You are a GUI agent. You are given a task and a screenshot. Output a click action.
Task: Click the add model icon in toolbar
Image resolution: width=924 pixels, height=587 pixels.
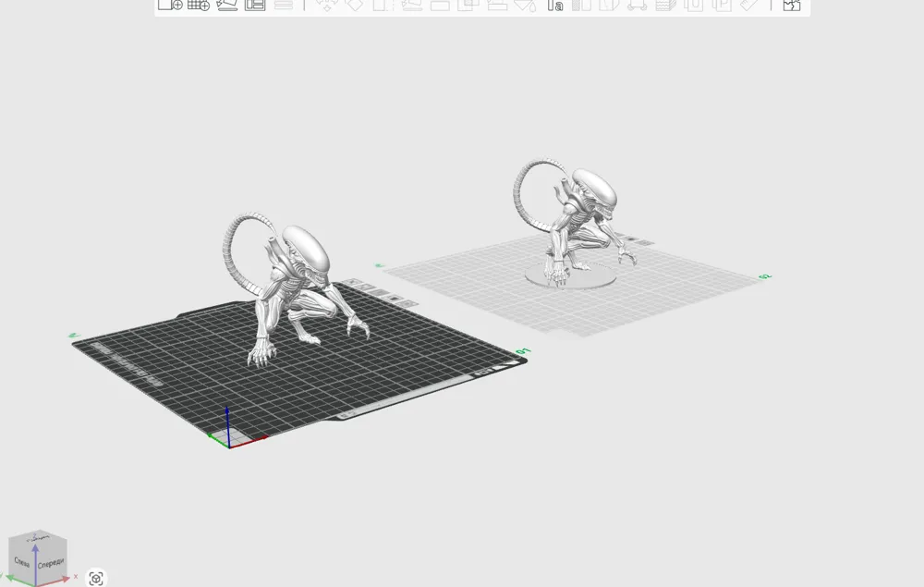coord(169,6)
